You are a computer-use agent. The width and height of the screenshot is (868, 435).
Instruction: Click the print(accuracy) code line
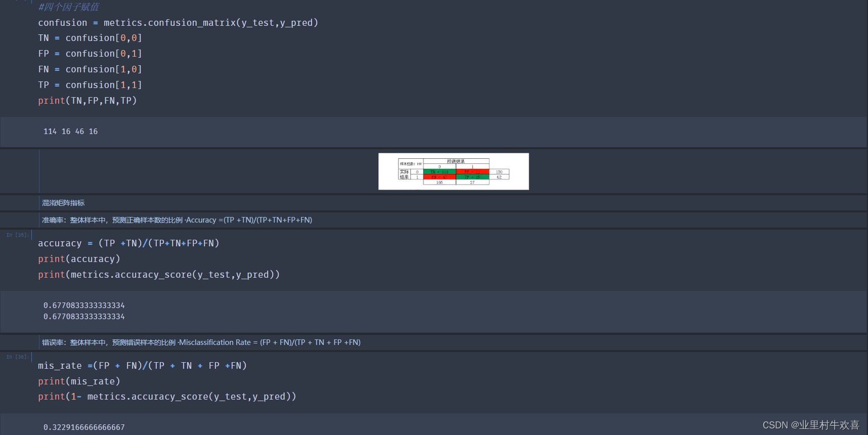pyautogui.click(x=79, y=259)
